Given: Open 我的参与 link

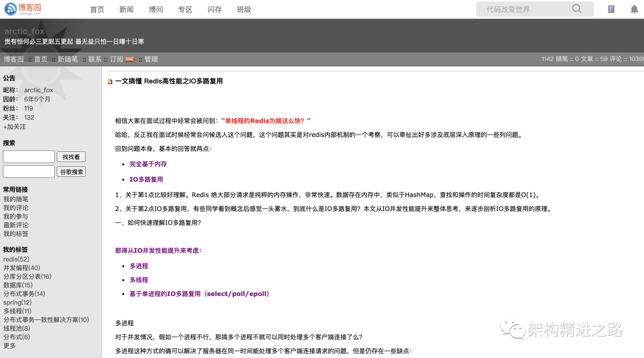Looking at the screenshot, I should coord(16,216).
